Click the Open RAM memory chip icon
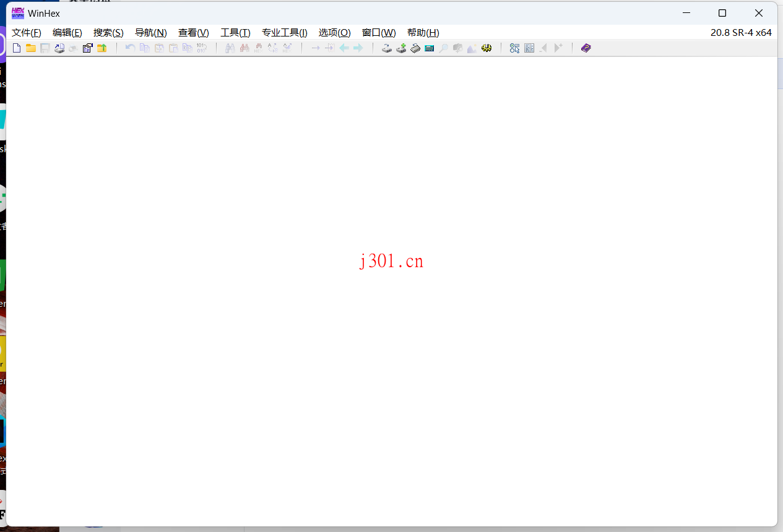 [415, 48]
